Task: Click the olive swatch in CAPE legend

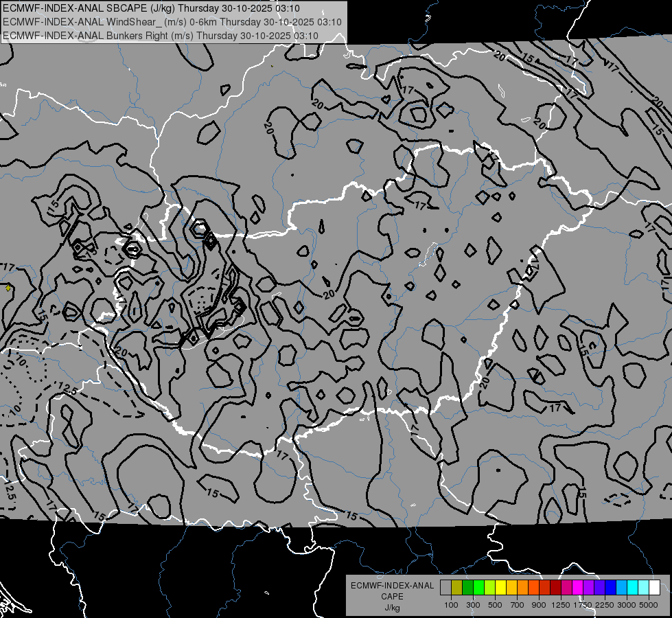Action: pos(456,588)
